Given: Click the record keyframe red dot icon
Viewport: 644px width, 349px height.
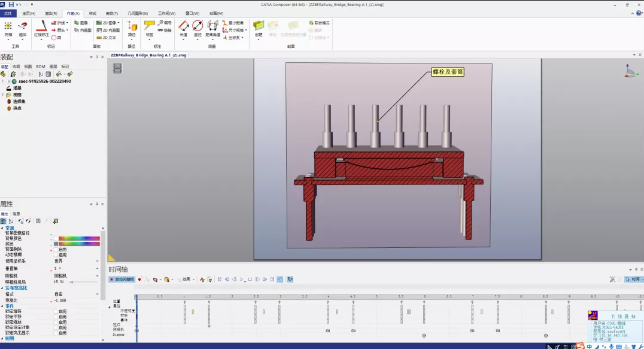Looking at the screenshot, I should 139,279.
